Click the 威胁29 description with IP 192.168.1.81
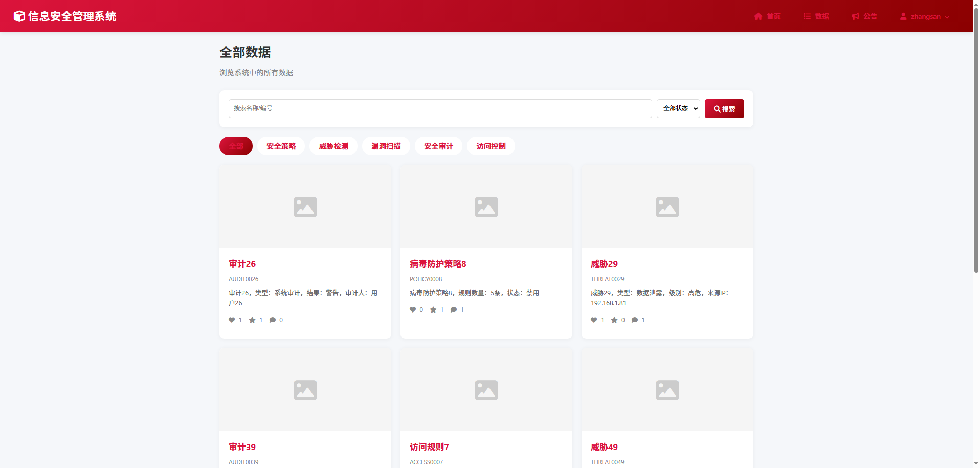 coord(659,298)
